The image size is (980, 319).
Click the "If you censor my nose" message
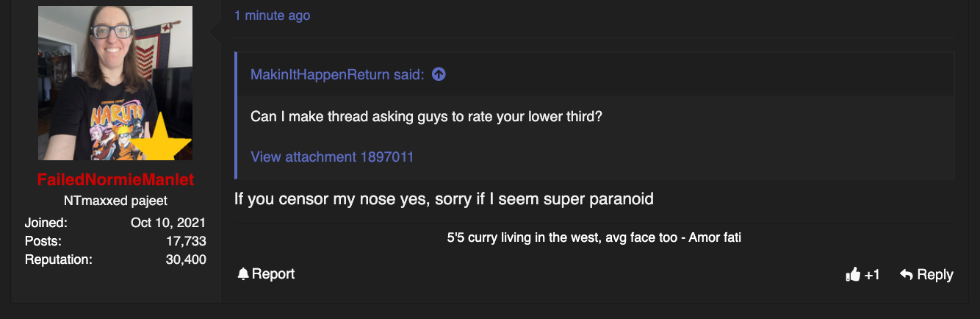click(444, 198)
